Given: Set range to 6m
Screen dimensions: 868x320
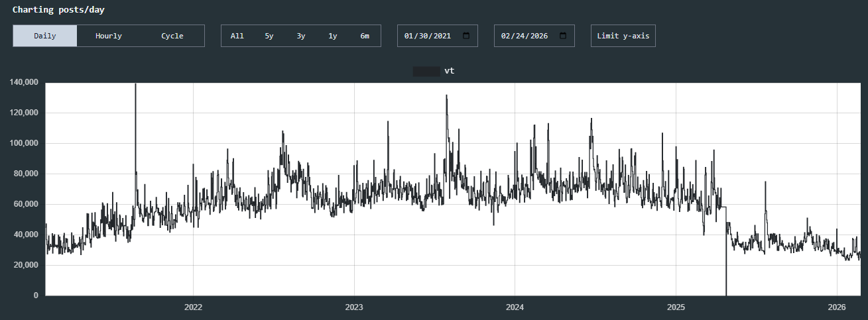Looking at the screenshot, I should (x=365, y=36).
